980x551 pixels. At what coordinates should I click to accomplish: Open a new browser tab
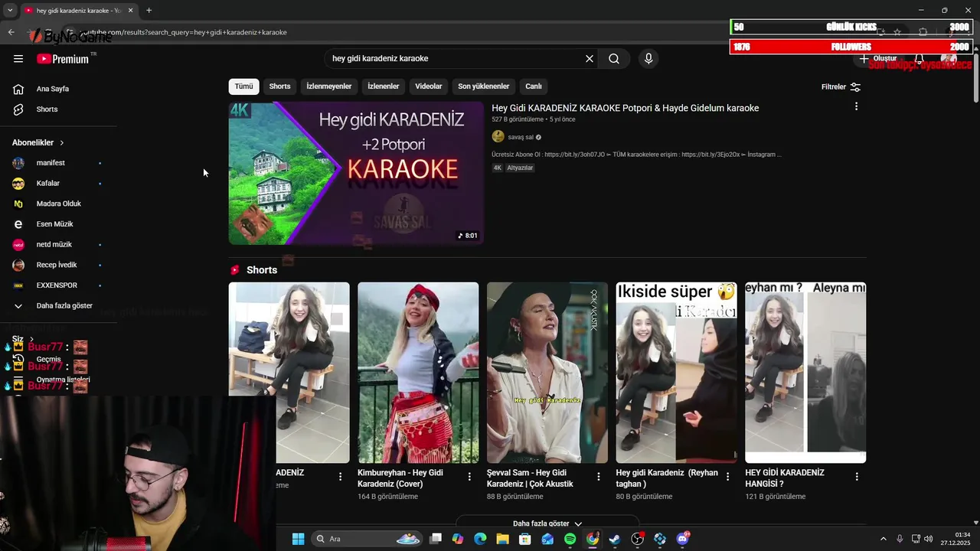[149, 10]
